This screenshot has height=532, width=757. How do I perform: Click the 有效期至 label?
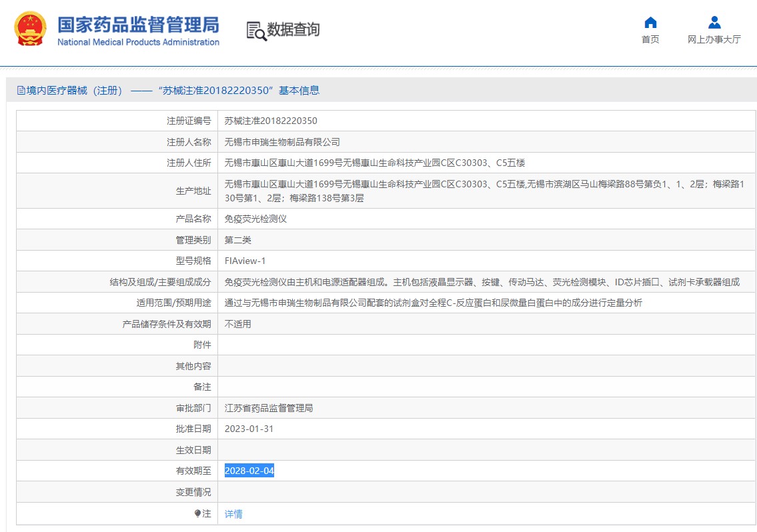[x=193, y=471]
